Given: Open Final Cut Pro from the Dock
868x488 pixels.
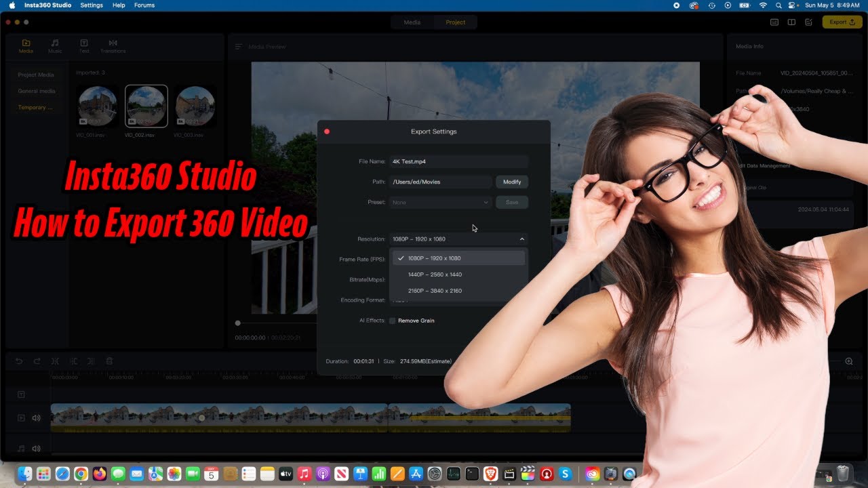Looking at the screenshot, I should [528, 474].
